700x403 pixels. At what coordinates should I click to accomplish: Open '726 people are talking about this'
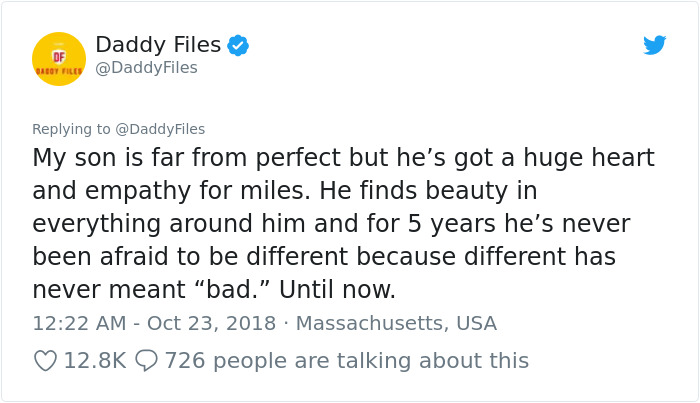346,360
